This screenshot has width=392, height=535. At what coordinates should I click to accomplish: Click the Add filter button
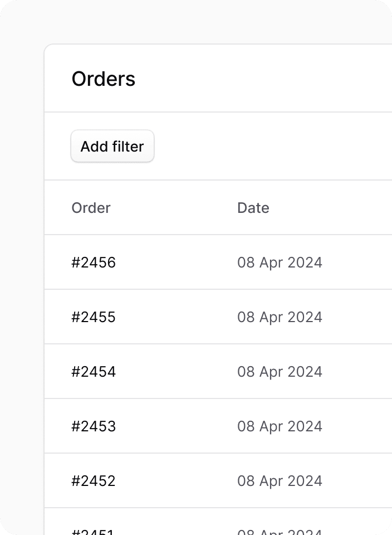click(x=112, y=146)
